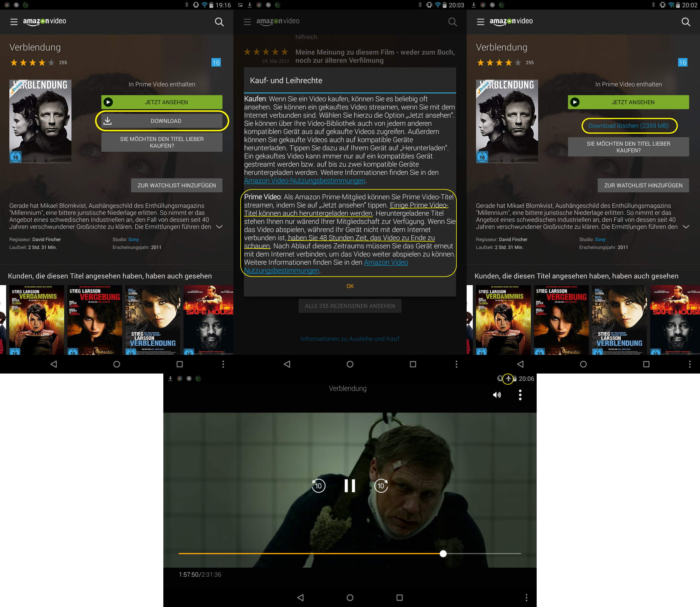Open Vergebung poster in left screenshot

click(94, 320)
